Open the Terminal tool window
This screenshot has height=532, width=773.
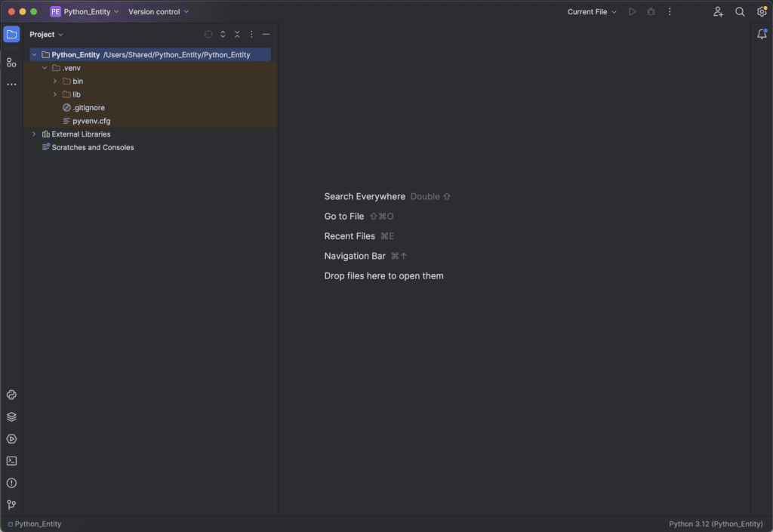tap(11, 461)
